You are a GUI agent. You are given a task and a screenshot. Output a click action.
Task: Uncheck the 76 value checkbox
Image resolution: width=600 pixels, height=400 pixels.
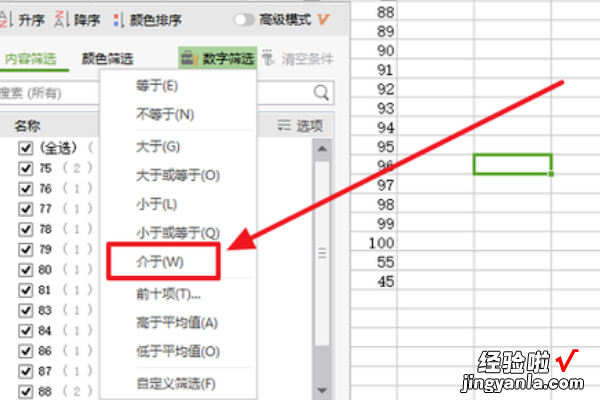[26, 188]
